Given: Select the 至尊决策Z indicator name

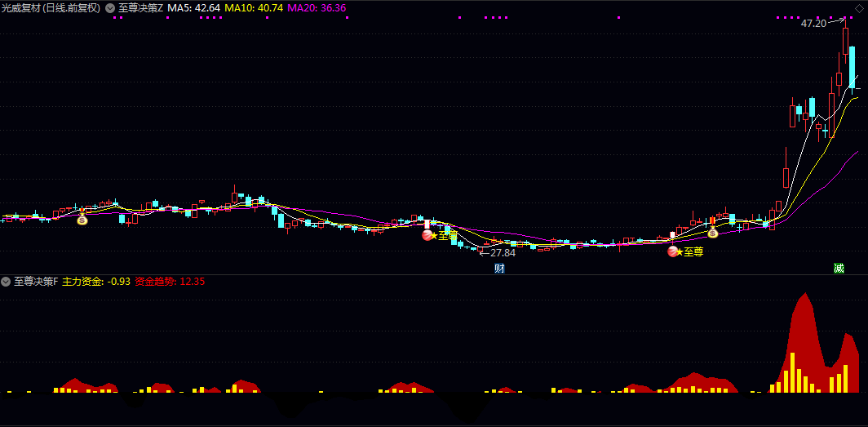Looking at the screenshot, I should coord(141,8).
